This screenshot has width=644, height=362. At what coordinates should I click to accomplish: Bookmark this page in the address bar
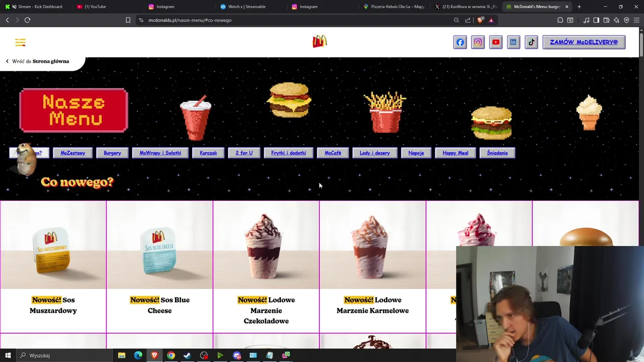[128, 20]
